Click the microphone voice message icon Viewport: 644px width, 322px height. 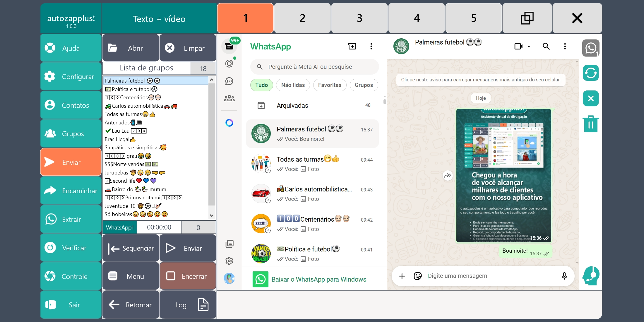click(x=564, y=276)
